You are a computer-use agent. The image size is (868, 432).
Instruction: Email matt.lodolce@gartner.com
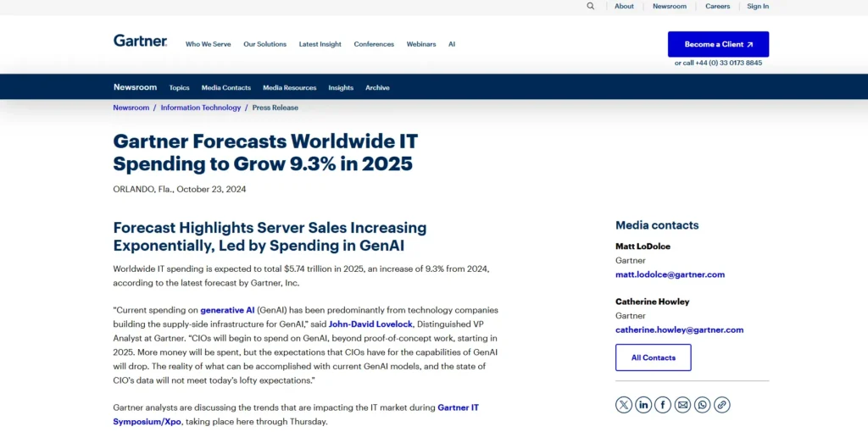[670, 274]
